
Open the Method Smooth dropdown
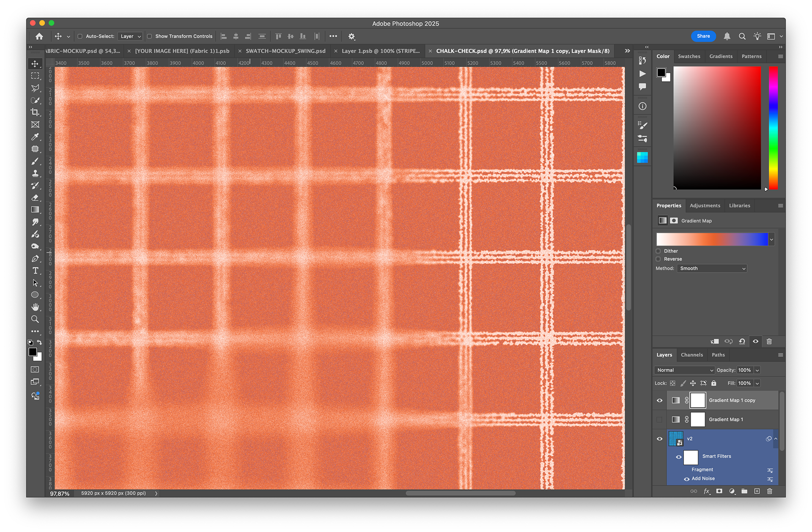tap(712, 269)
